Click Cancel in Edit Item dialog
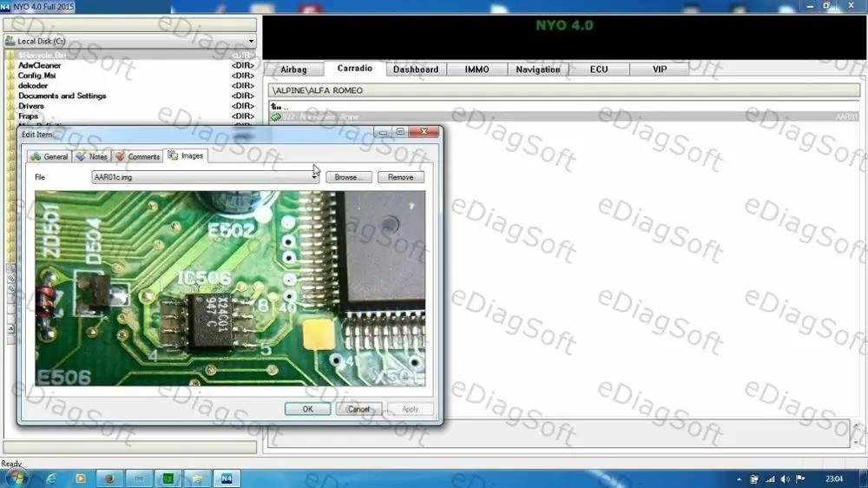This screenshot has height=488, width=868. [358, 409]
